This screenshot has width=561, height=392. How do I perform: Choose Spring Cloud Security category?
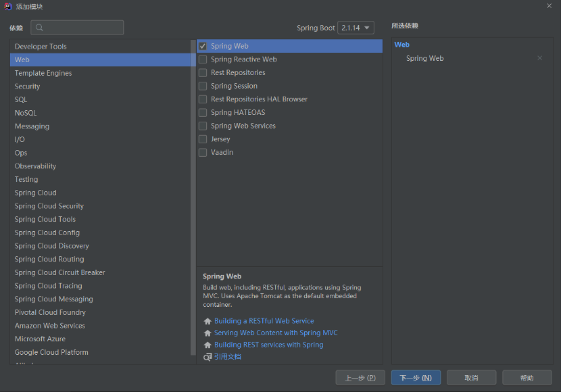pyautogui.click(x=101, y=206)
